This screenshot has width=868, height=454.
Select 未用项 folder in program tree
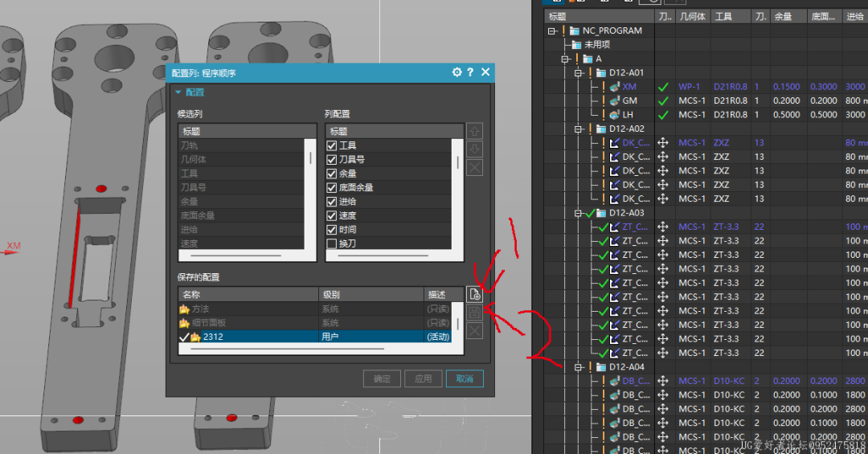(596, 45)
